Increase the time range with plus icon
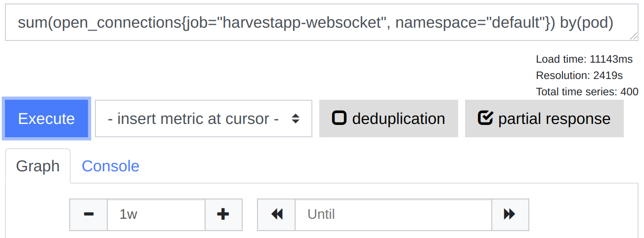The height and width of the screenshot is (238, 644). tap(223, 214)
